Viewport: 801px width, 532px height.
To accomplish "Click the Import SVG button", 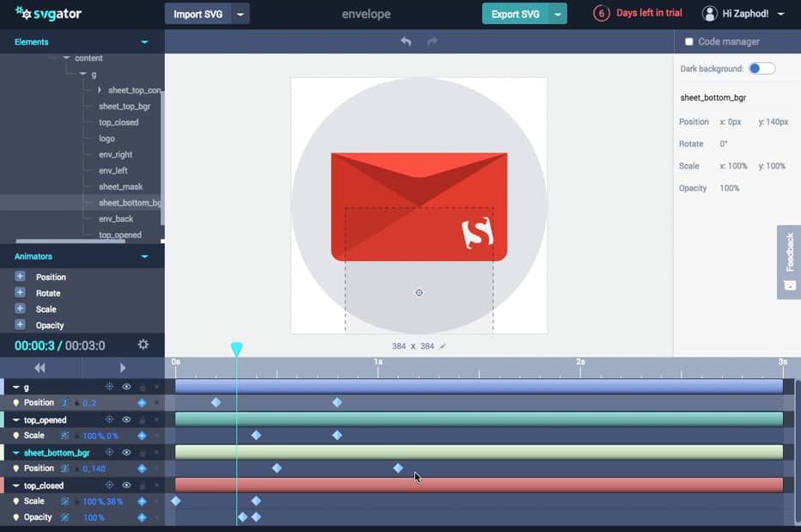I will [199, 15].
